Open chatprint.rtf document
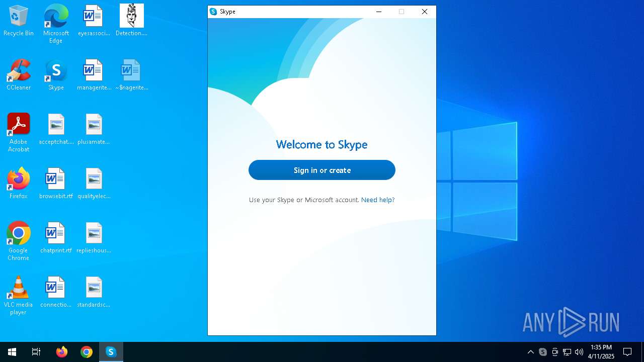 pos(56,238)
